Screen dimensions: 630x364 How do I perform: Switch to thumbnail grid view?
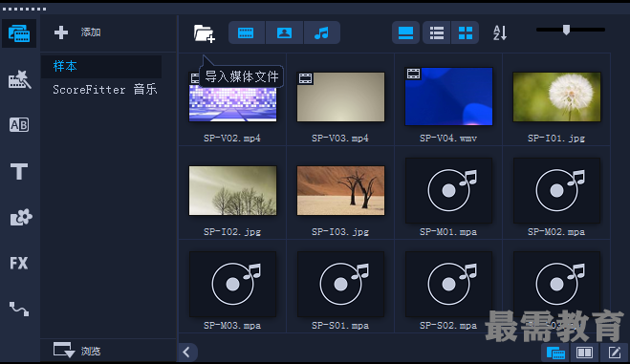pyautogui.click(x=466, y=32)
